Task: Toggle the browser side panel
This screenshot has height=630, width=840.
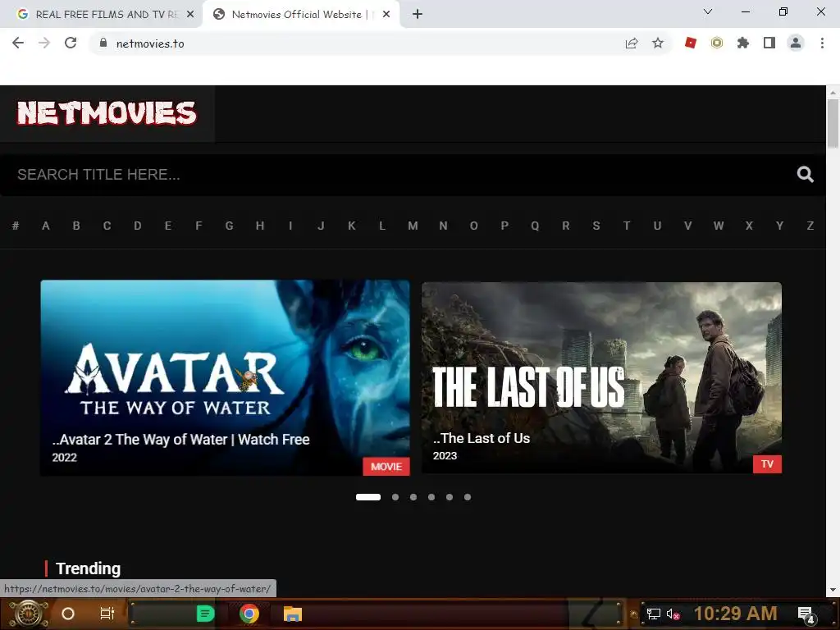Action: [x=769, y=43]
